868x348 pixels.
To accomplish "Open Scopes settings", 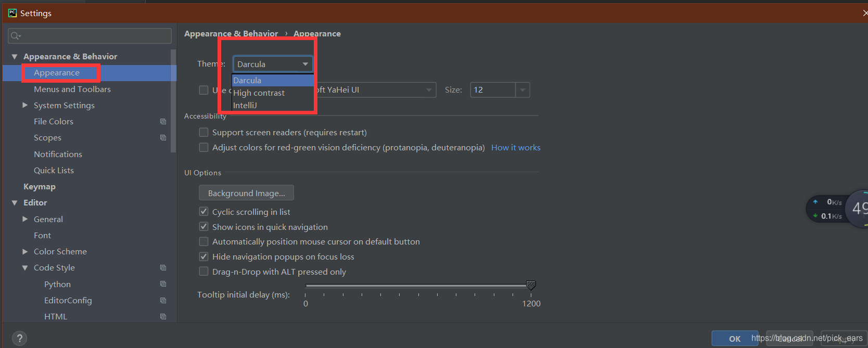I will point(47,137).
